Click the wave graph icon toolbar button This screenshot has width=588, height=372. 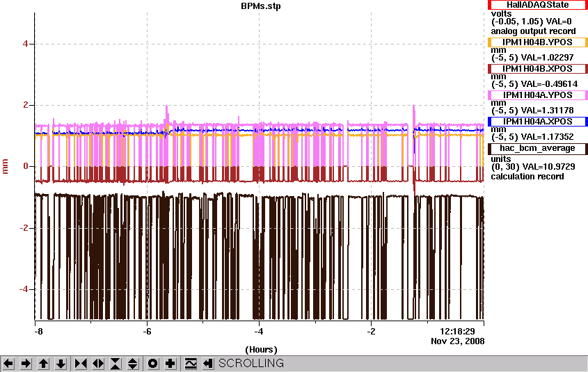(x=191, y=364)
